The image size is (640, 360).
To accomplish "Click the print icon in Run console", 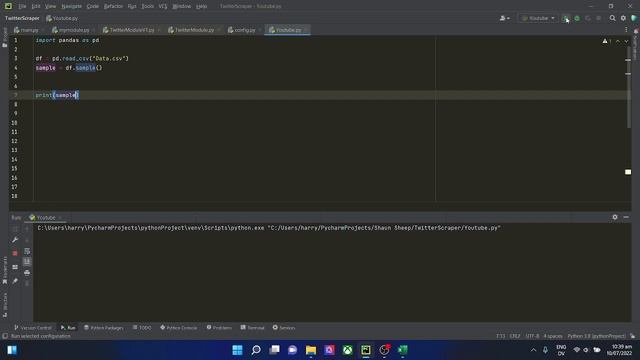I will coord(27,272).
